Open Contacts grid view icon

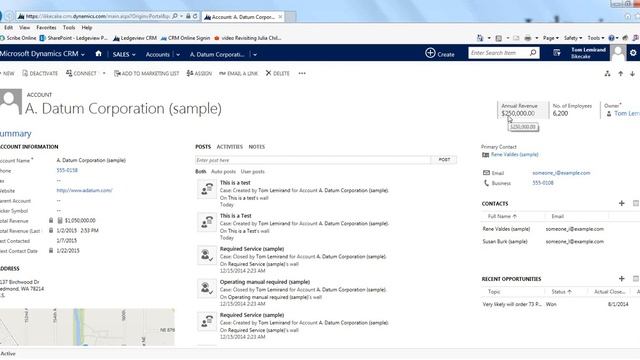pyautogui.click(x=636, y=203)
